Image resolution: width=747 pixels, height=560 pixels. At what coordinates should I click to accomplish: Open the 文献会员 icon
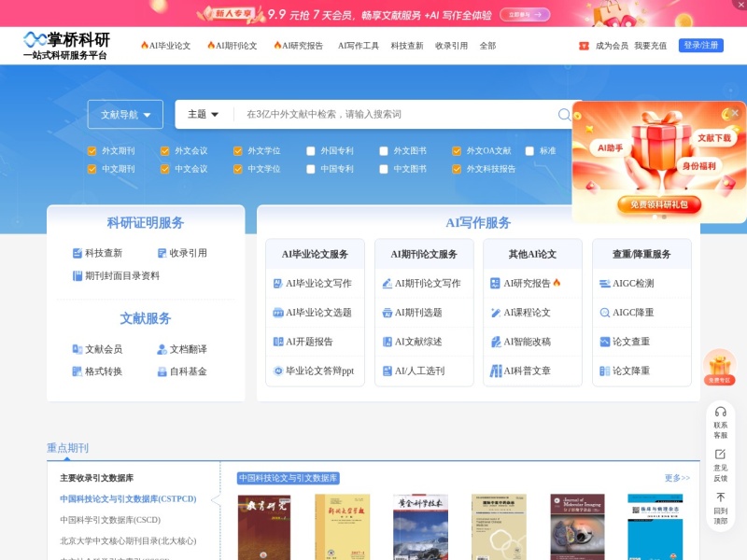[x=78, y=349]
